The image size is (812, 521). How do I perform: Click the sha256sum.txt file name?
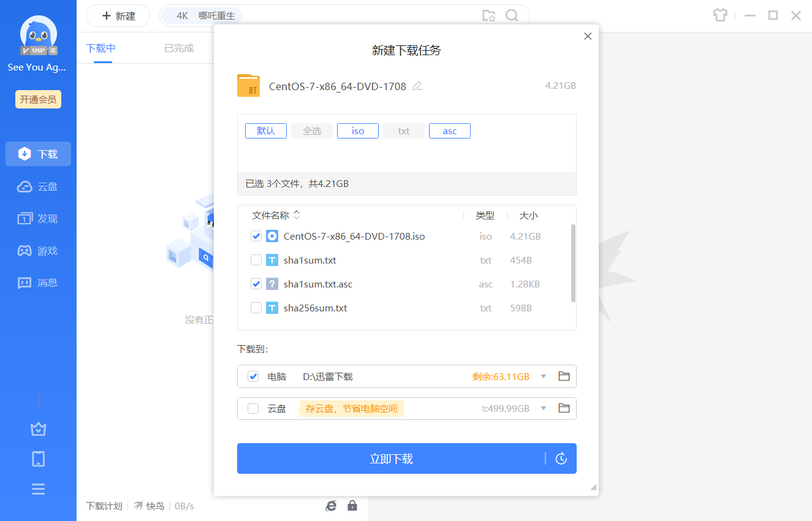coord(316,308)
